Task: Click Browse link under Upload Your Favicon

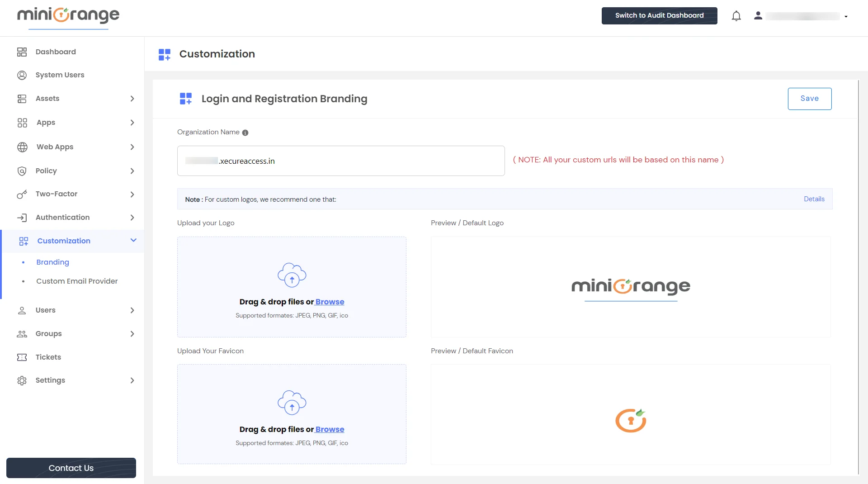Action: [330, 429]
